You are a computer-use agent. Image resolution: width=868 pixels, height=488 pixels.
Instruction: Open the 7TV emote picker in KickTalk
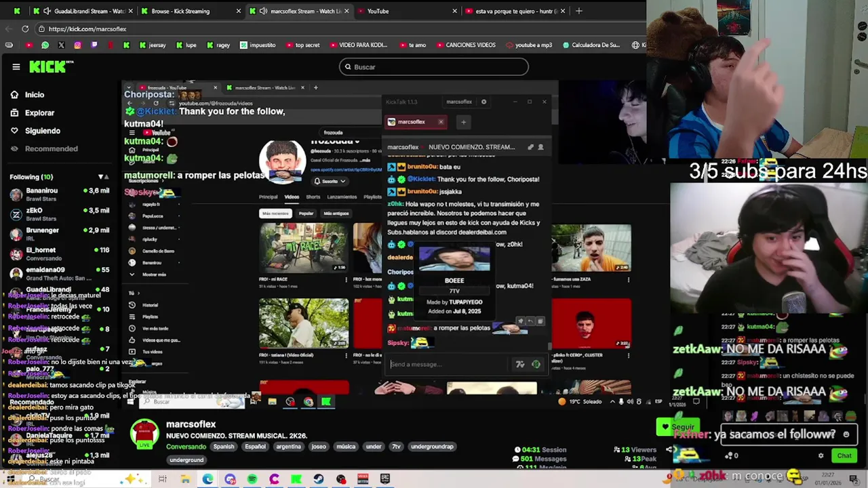[520, 365]
